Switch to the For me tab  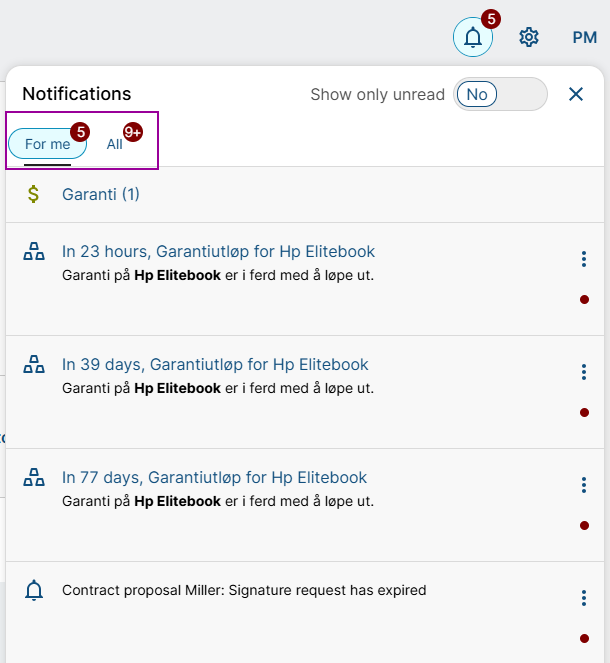point(47,144)
